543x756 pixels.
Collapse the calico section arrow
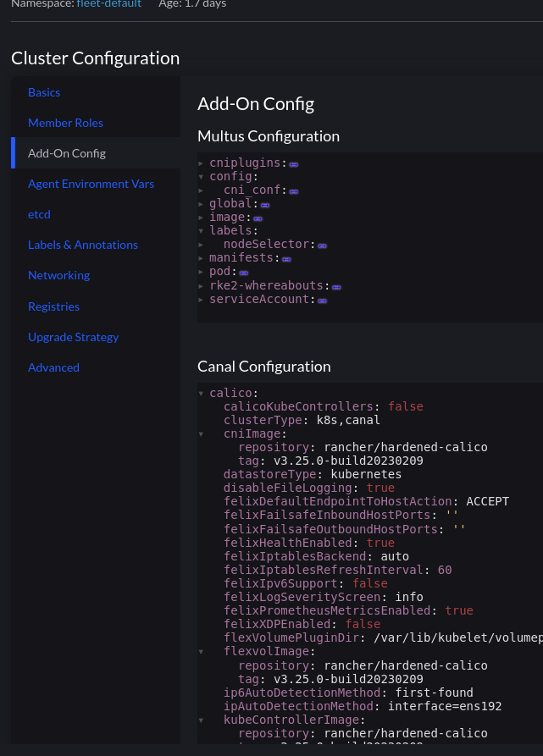click(201, 394)
